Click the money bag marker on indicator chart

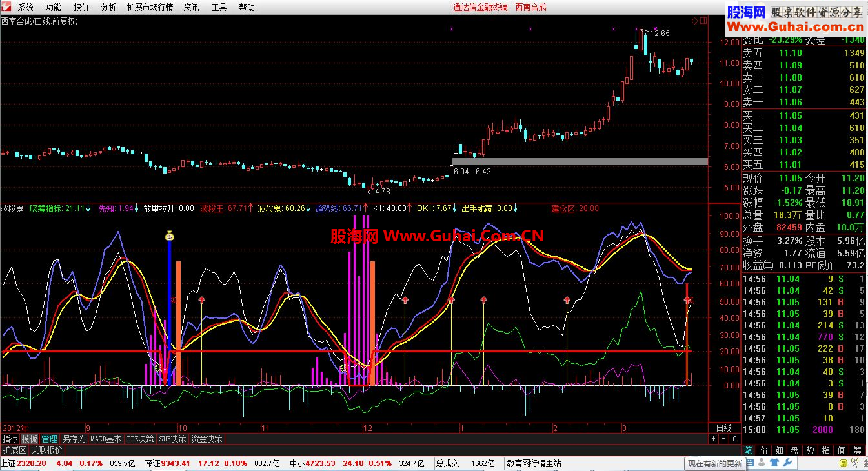point(169,235)
